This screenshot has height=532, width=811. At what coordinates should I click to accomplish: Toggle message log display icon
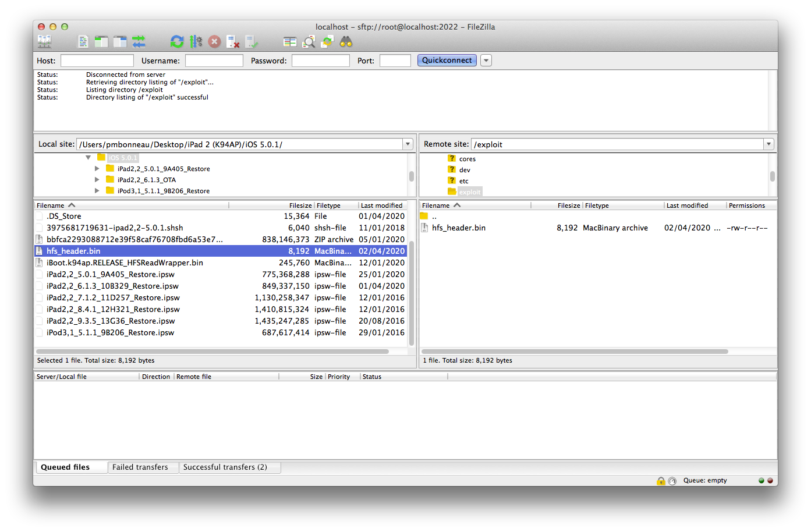pyautogui.click(x=83, y=41)
